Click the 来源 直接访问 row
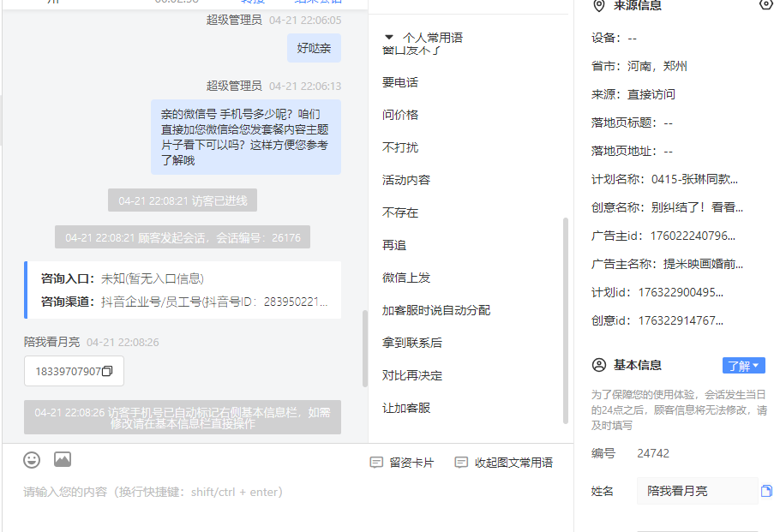780x532 pixels. tap(633, 94)
